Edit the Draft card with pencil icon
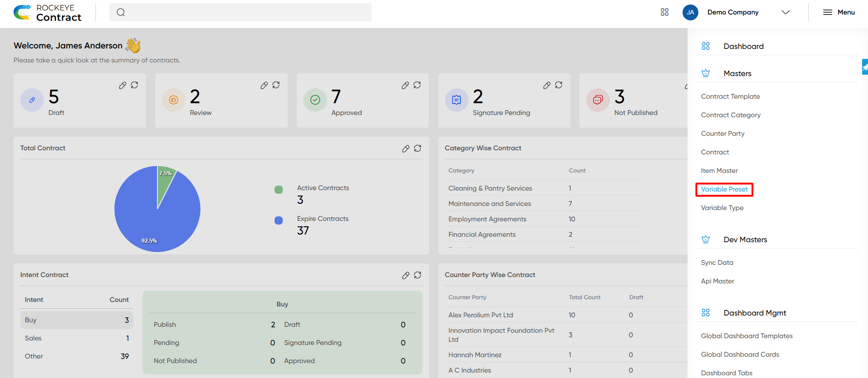Viewport: 868px width, 378px height. tap(123, 85)
